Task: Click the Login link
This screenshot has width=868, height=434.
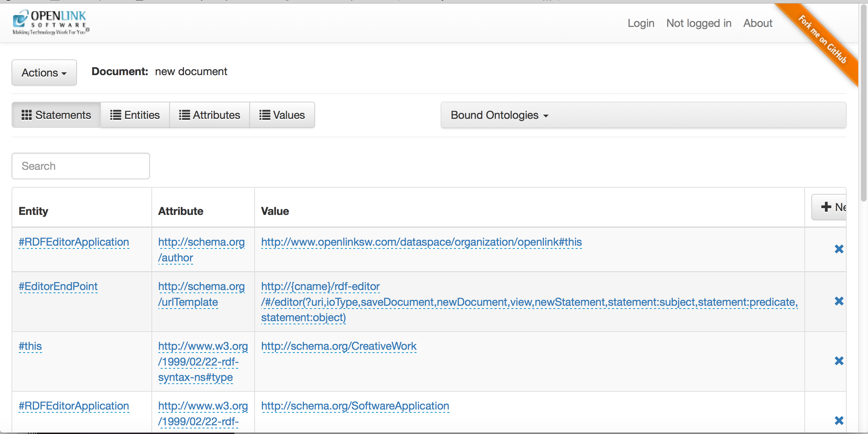Action: 641,23
